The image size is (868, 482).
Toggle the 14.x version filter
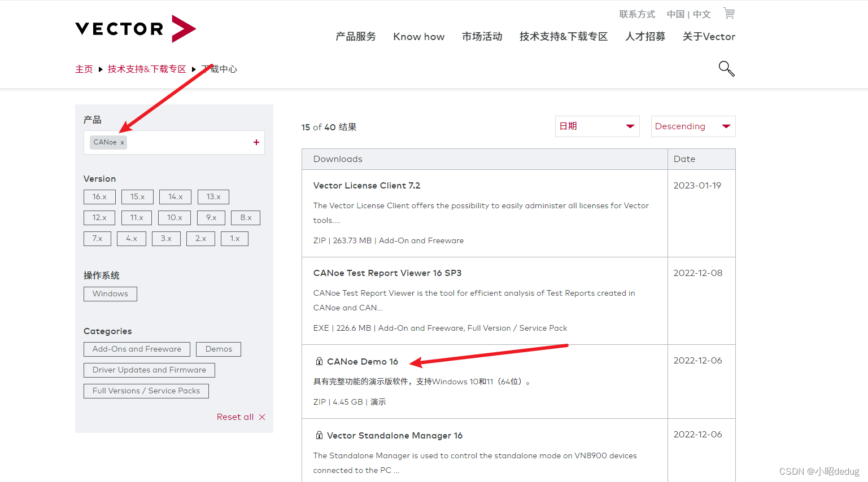[175, 197]
